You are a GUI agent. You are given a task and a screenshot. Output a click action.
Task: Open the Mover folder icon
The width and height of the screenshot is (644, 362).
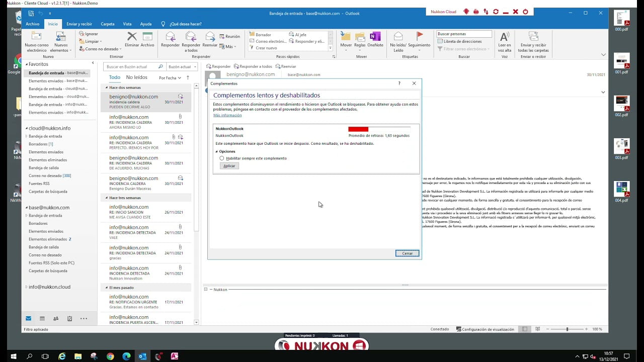point(346,36)
